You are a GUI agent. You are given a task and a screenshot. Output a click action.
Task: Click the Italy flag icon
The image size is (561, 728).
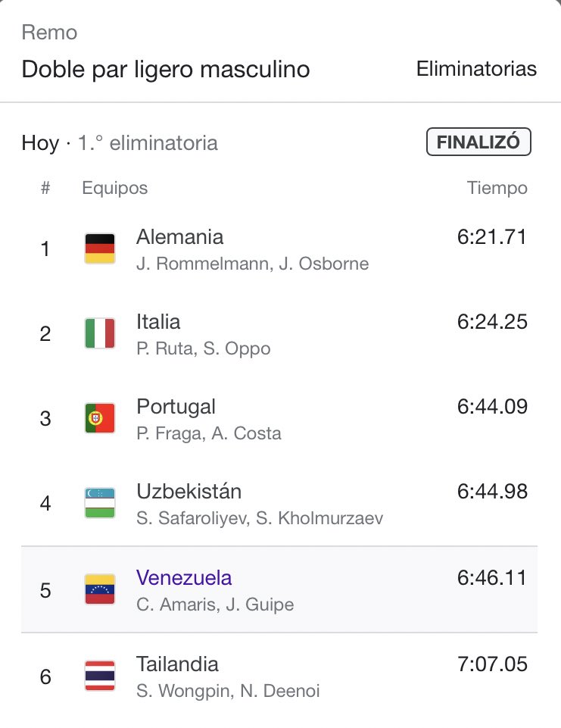[x=99, y=333]
